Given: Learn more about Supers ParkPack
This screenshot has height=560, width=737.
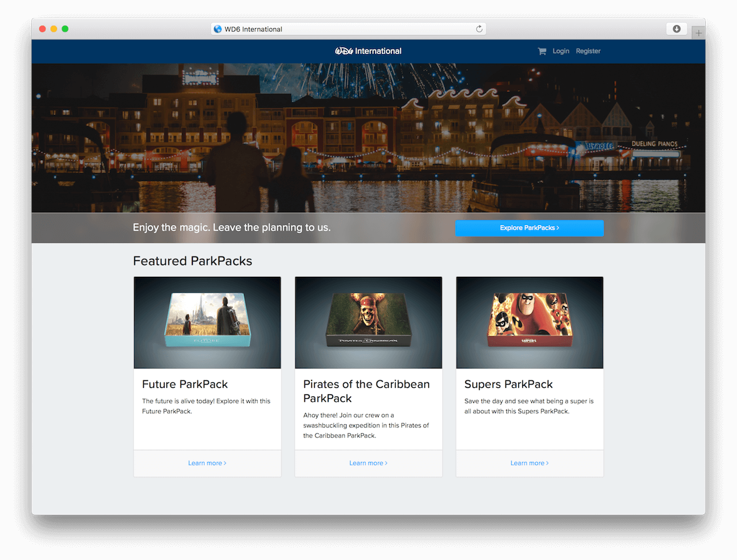Looking at the screenshot, I should (x=530, y=463).
